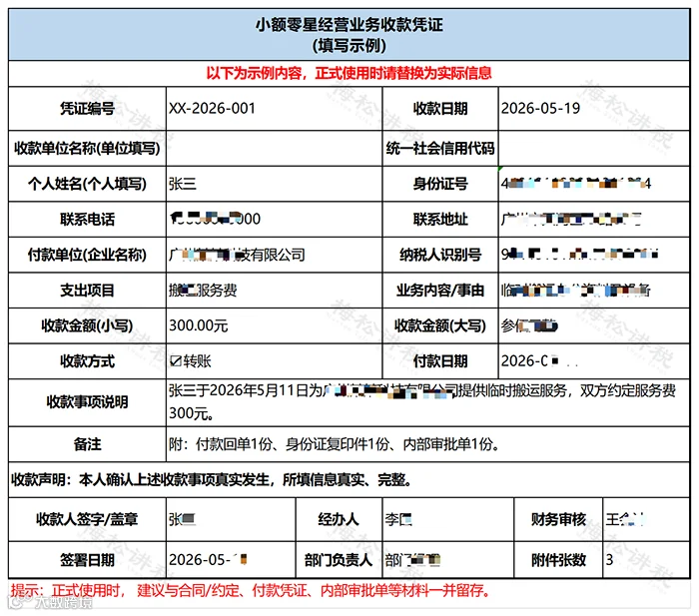Select the 经办人 label cell
Screen dimensions: 699x616
click(339, 520)
